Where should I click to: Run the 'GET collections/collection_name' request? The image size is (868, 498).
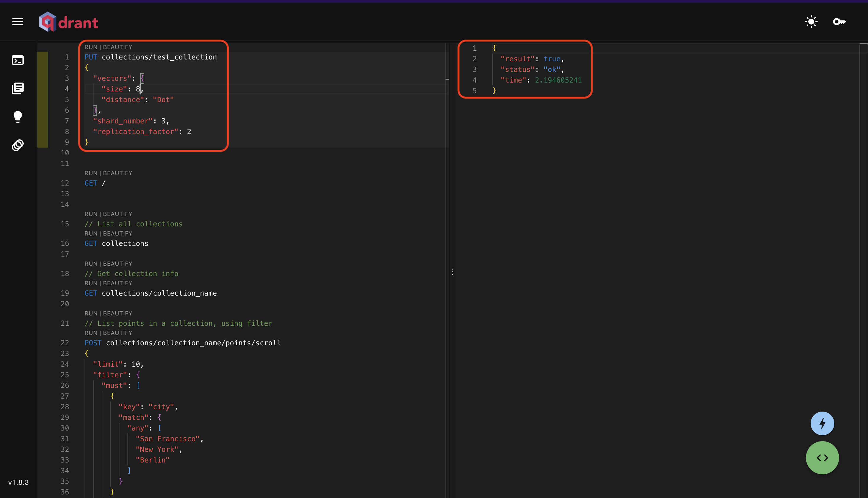[91, 283]
